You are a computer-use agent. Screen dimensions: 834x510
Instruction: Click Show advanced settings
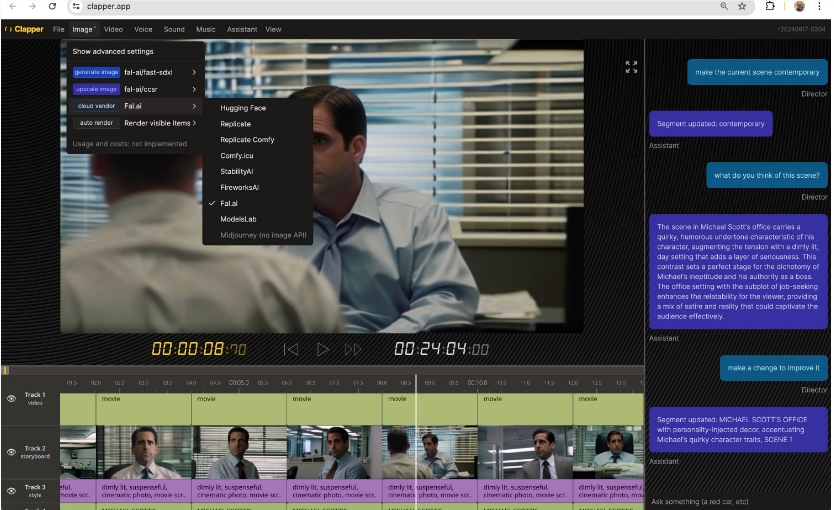pos(113,51)
